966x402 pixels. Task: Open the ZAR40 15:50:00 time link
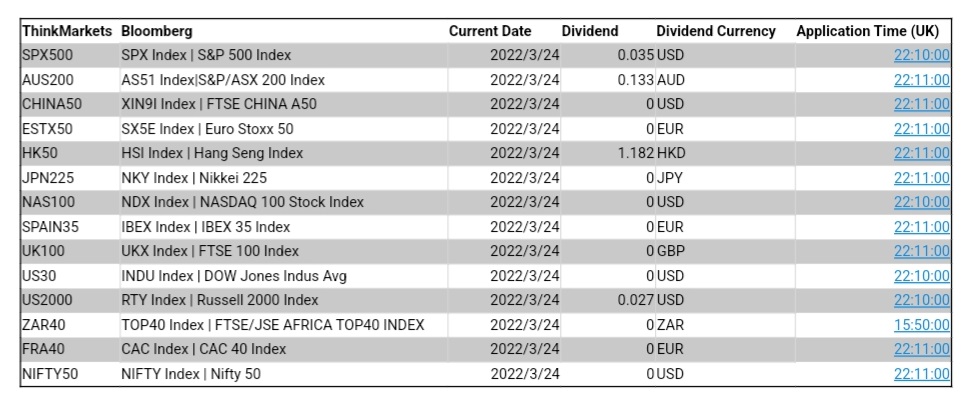click(921, 325)
